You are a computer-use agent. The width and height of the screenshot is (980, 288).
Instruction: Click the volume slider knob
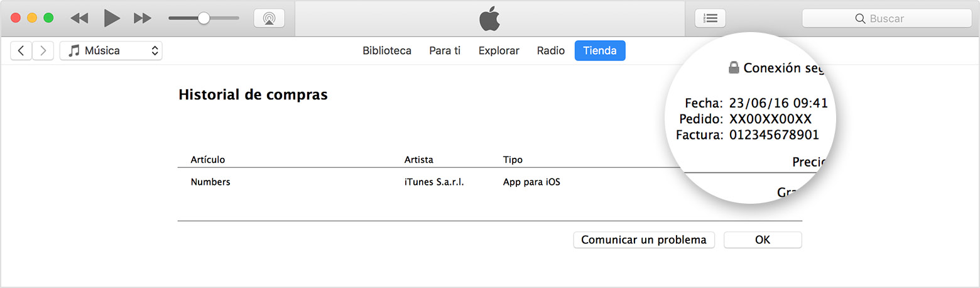click(x=204, y=18)
